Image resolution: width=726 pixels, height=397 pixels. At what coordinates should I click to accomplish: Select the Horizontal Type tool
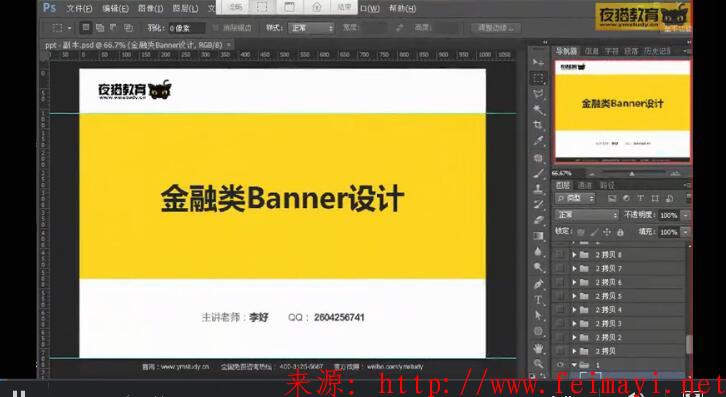(538, 300)
